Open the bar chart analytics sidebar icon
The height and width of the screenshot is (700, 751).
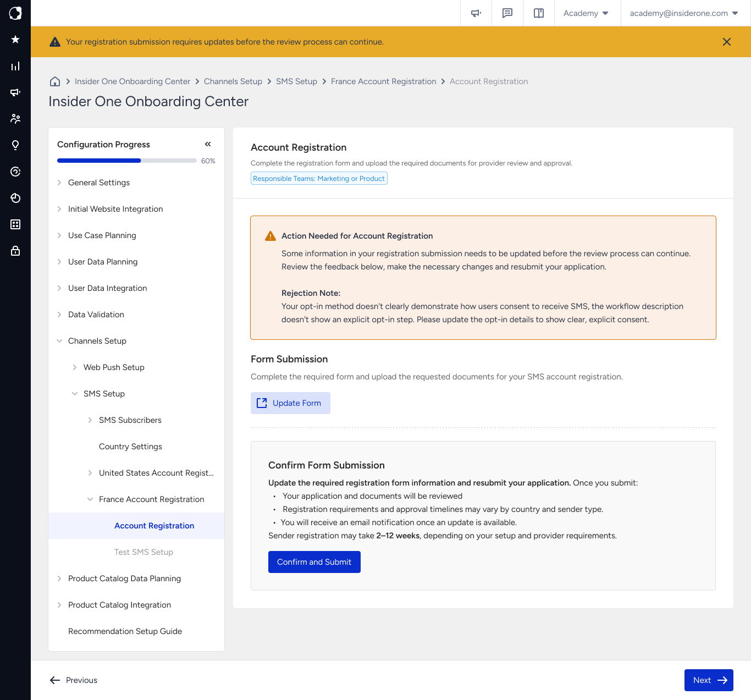pos(15,66)
